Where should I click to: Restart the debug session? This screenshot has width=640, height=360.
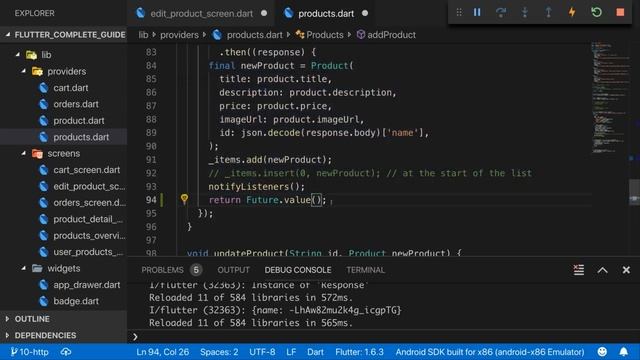coord(596,12)
